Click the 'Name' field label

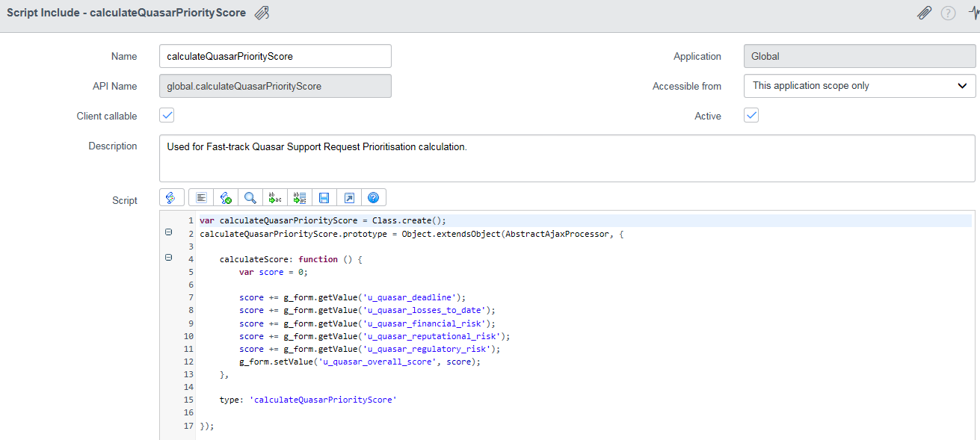tap(124, 56)
